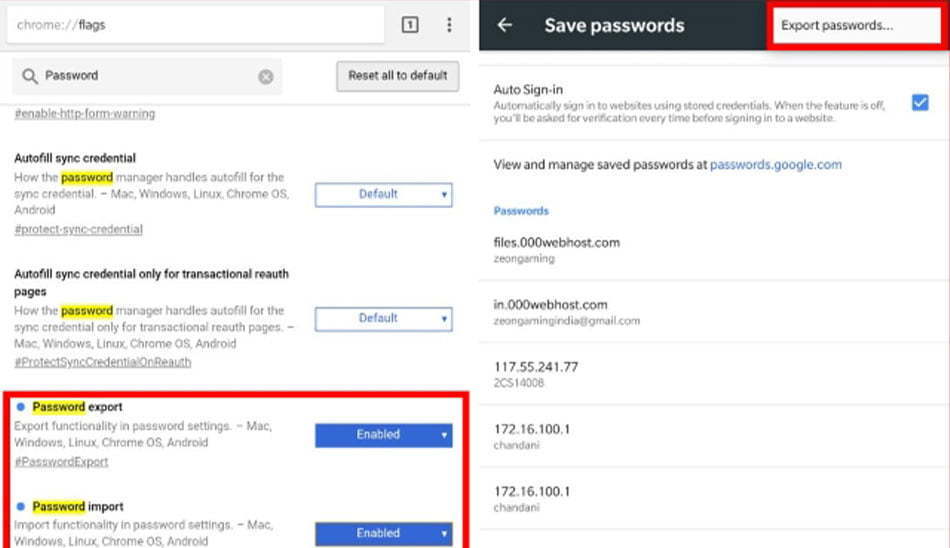The height and width of the screenshot is (548, 950).
Task: Open Autofill sync credential Default dropdown
Action: click(384, 195)
